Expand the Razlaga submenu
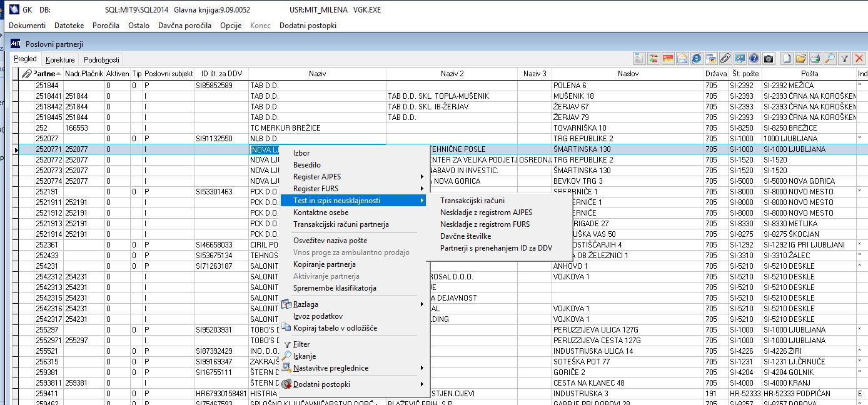Image resolution: width=868 pixels, height=405 pixels. pyautogui.click(x=306, y=304)
